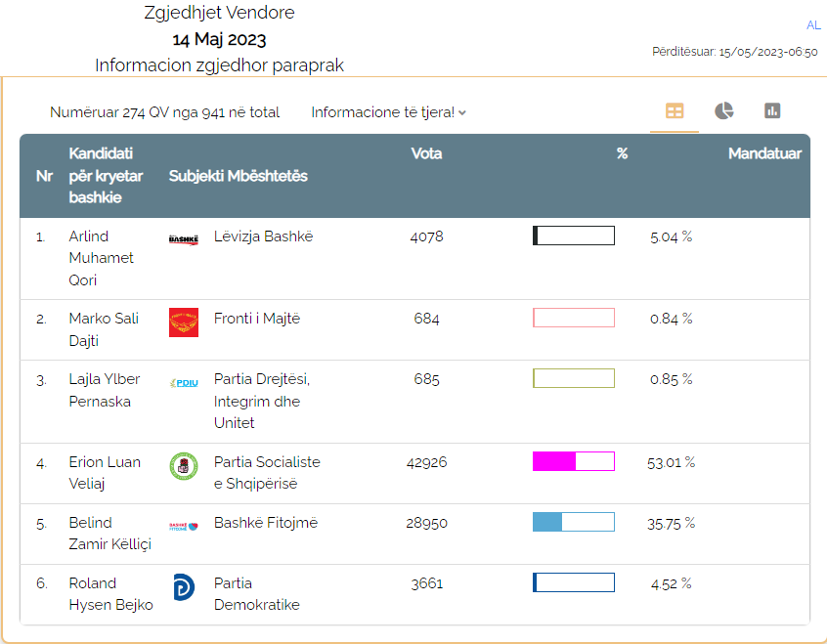Screen dimensions: 827x644
Task: Click vote count 3661
Action: coord(426,583)
